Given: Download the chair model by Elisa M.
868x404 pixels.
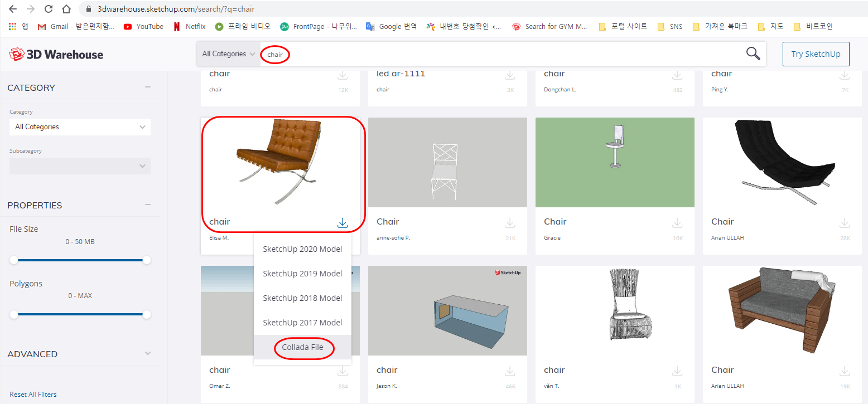Looking at the screenshot, I should 343,223.
